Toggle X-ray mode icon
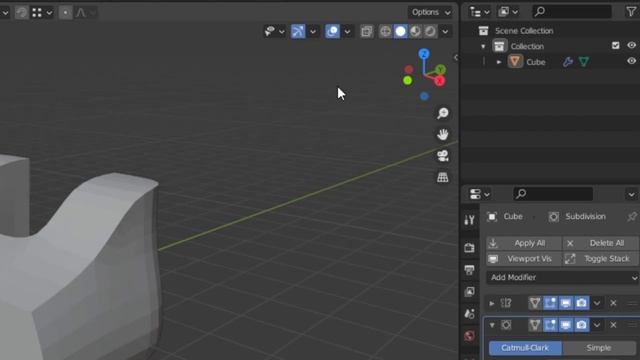The image size is (640, 360). [367, 31]
